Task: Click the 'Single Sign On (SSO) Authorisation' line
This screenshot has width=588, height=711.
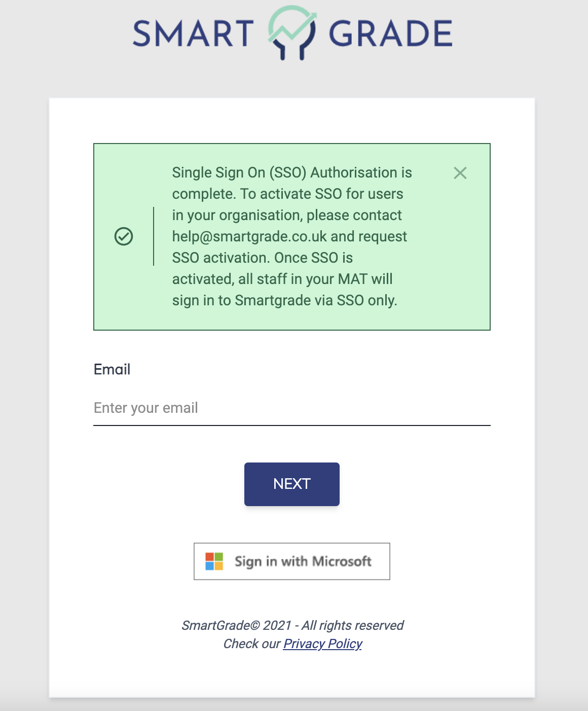Action: pos(292,172)
